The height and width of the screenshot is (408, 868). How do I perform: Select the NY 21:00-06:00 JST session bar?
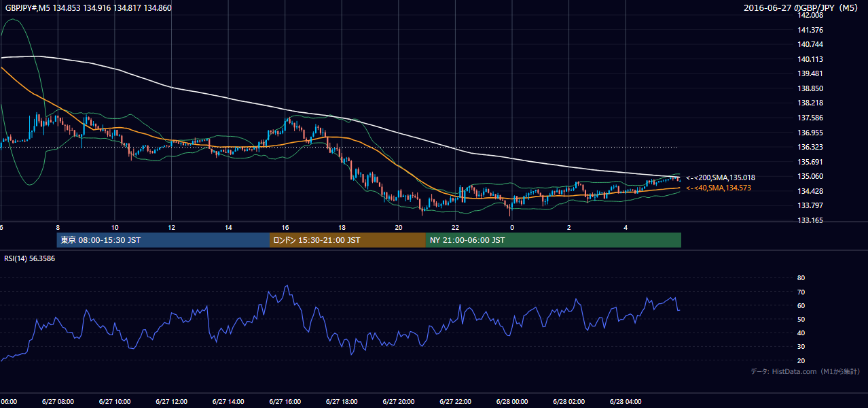pyautogui.click(x=554, y=240)
